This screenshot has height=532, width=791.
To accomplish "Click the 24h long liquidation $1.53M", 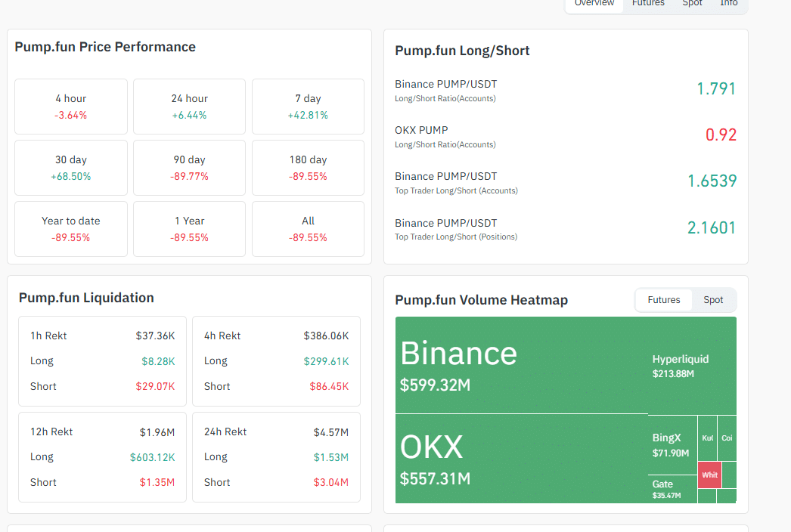I will [x=331, y=457].
